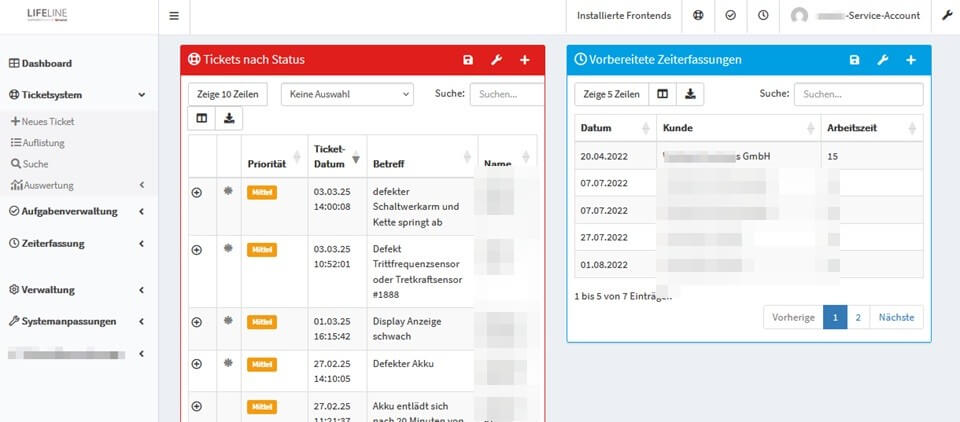This screenshot has width=960, height=422.
Task: Sort tickets by Priorität column
Action: pyautogui.click(x=275, y=156)
